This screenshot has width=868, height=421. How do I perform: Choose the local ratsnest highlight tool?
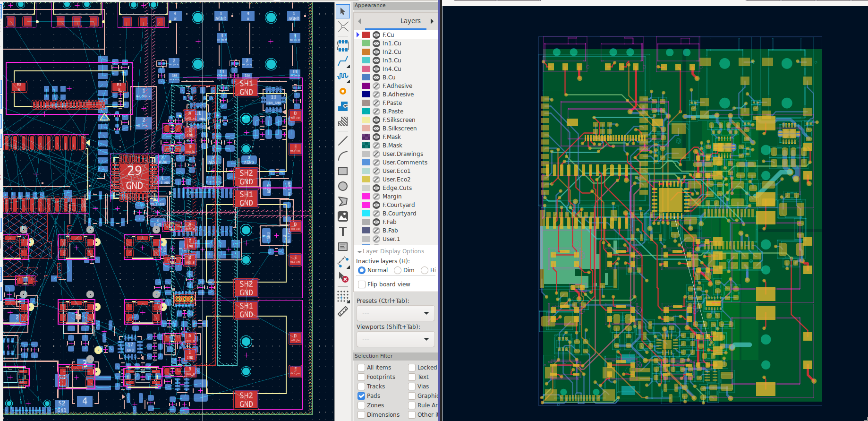(x=343, y=26)
